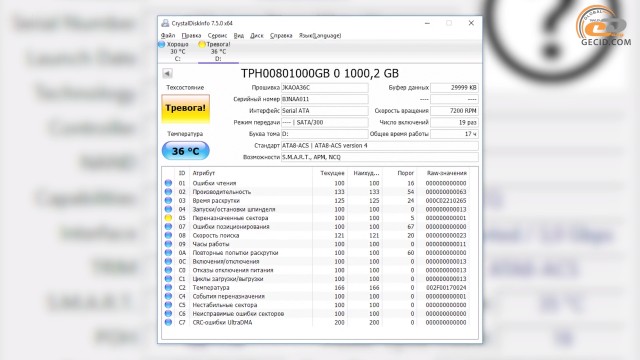Screen dimensions: 640x360
Task: Click the status icon of attribute 08 Скорость поиска
Action: pyautogui.click(x=168, y=236)
